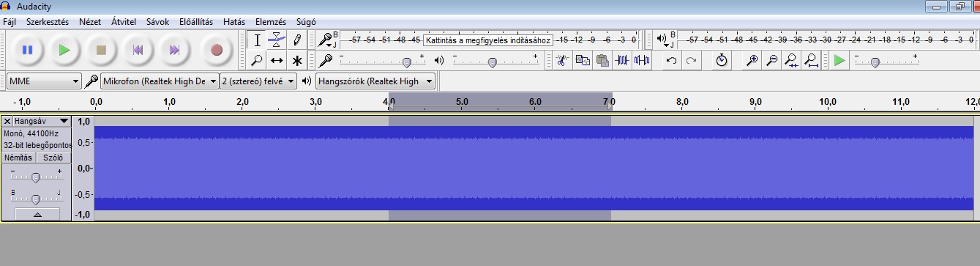The image size is (980, 266).
Task: Click the speaker icon beside the Hangszórók dropdown
Action: (x=307, y=81)
